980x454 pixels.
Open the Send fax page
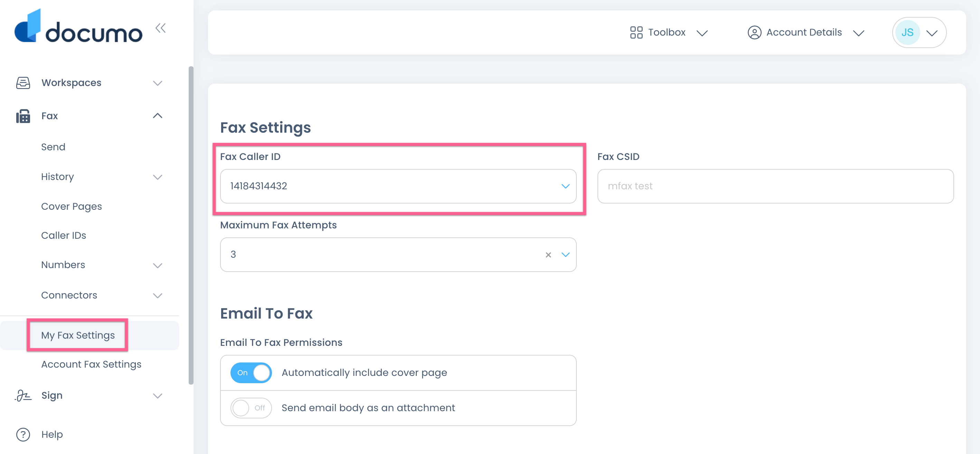coord(53,147)
